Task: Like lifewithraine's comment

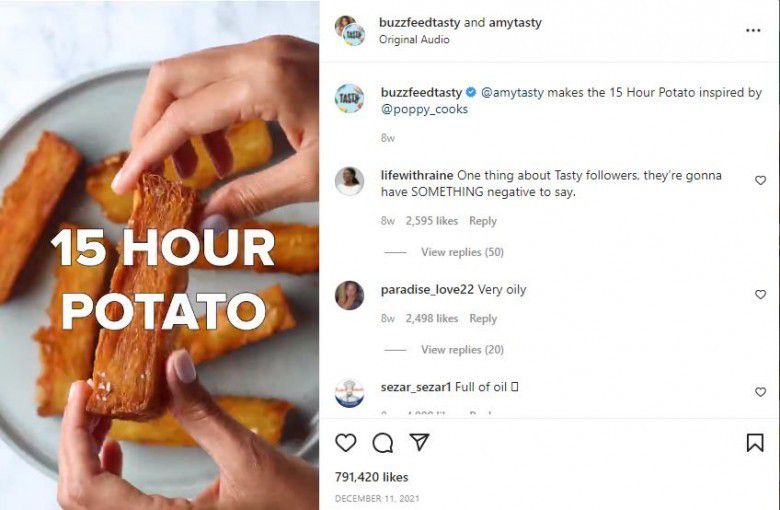Action: (x=760, y=181)
